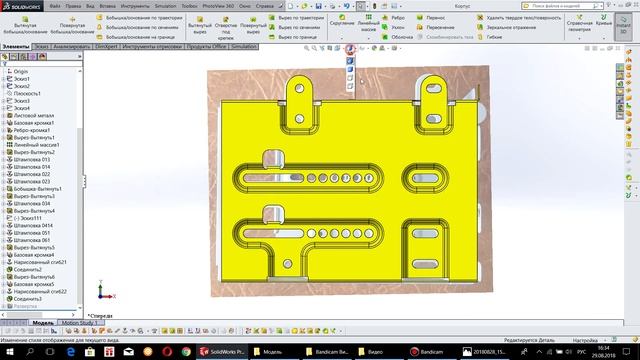The width and height of the screenshot is (640, 360).
Task: Open Chrome from the taskbar
Action: (x=186, y=351)
